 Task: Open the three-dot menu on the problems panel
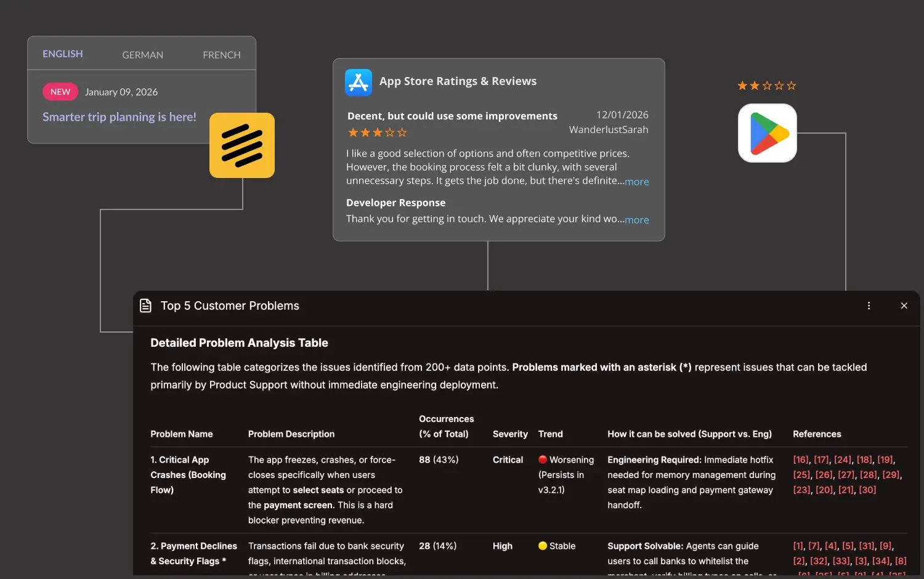point(869,305)
